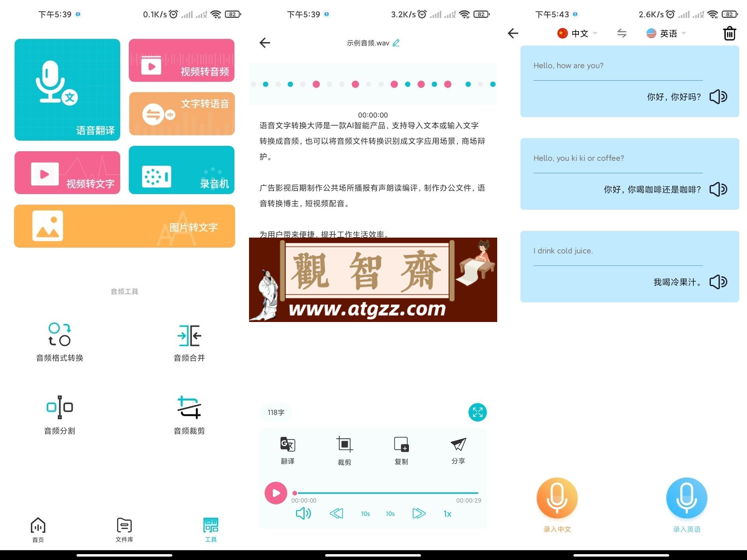Switch to the 文件库 file library tab
Image resolution: width=747 pixels, height=560 pixels.
tap(124, 530)
